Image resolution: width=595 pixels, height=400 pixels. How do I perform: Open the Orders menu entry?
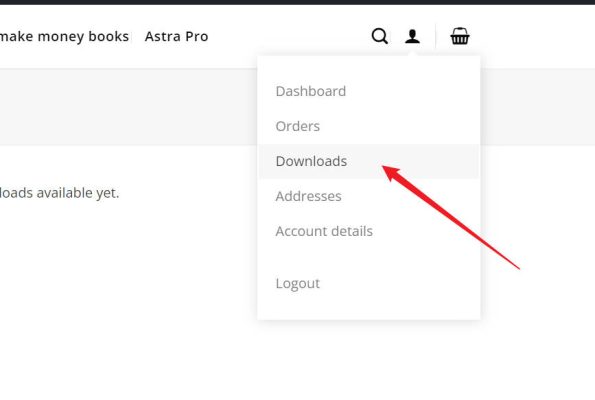pyautogui.click(x=298, y=126)
